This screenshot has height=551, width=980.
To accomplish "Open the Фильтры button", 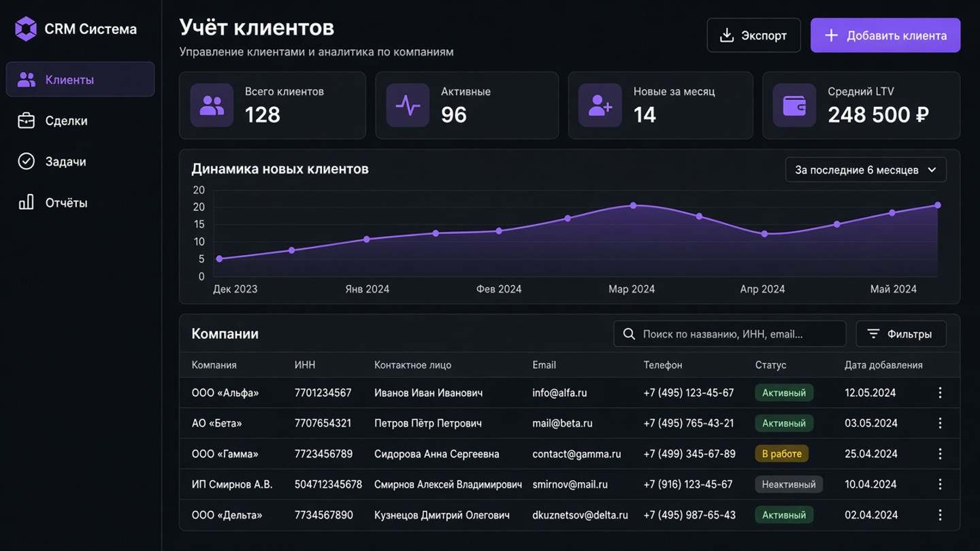I will click(901, 334).
